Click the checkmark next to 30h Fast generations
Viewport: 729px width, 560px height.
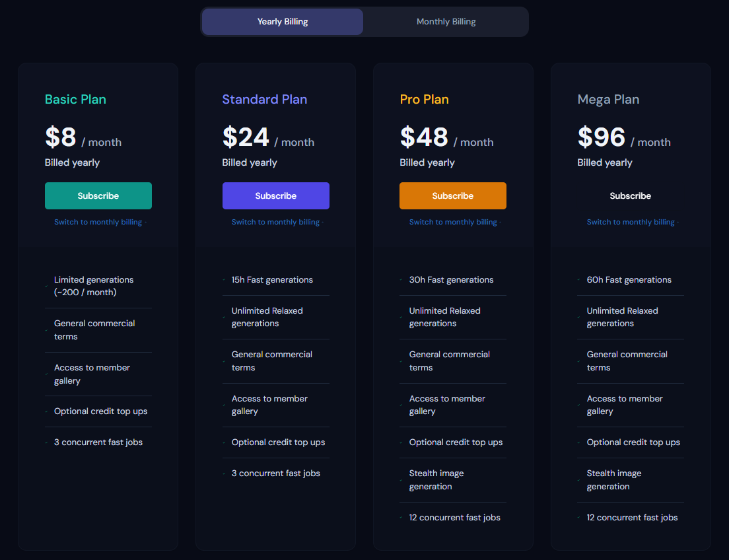click(401, 280)
